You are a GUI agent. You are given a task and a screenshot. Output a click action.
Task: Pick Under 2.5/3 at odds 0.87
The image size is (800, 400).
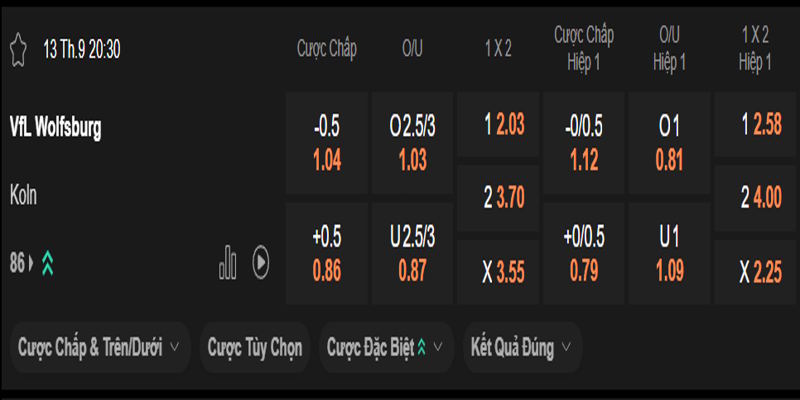point(412,253)
